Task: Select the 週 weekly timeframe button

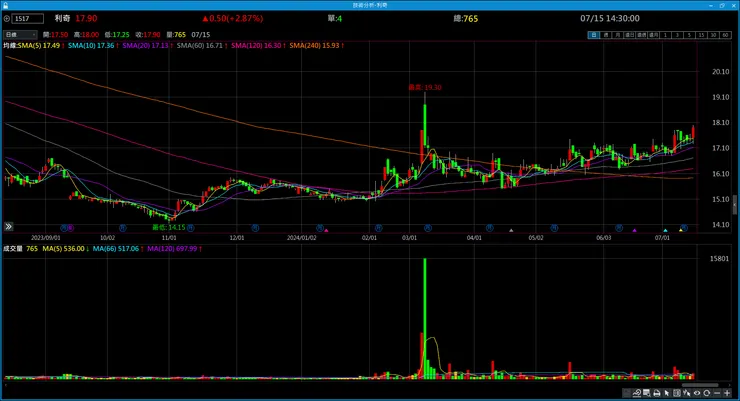Action: pyautogui.click(x=605, y=35)
